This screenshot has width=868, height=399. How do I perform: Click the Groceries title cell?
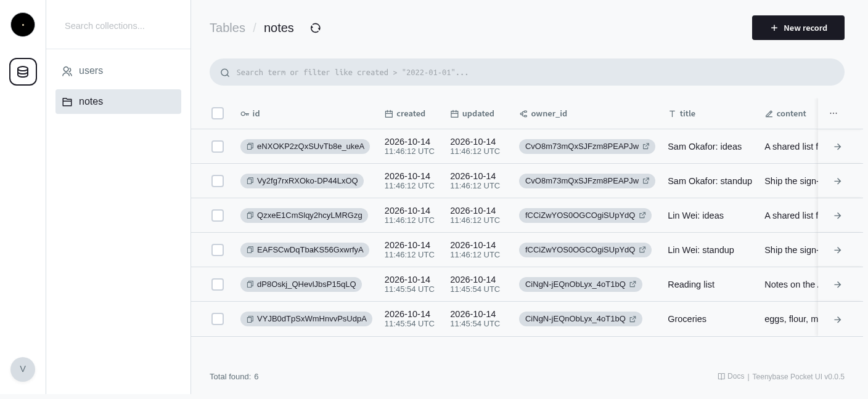click(687, 319)
